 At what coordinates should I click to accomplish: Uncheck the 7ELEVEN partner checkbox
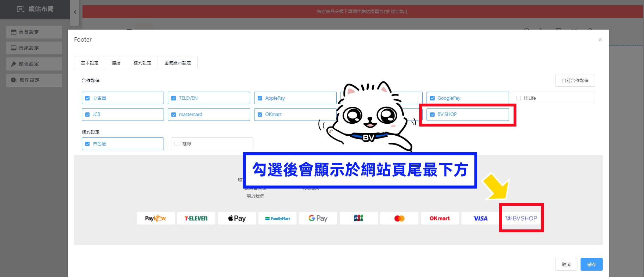click(x=173, y=98)
